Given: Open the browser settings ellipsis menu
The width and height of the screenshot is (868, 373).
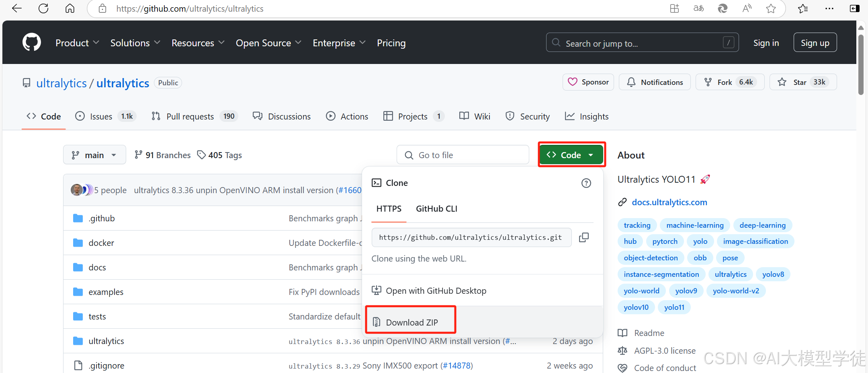Looking at the screenshot, I should click(x=829, y=8).
